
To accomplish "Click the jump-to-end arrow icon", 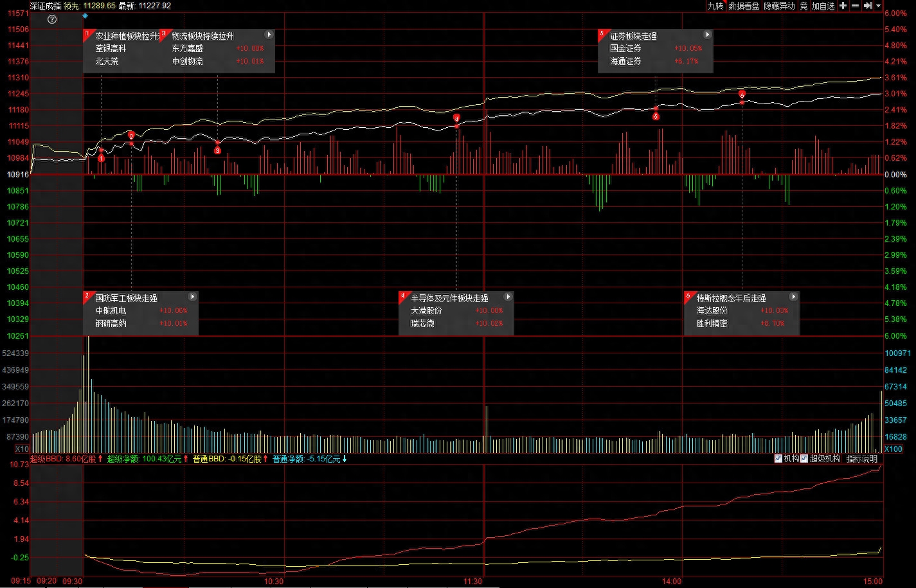I will click(x=868, y=6).
